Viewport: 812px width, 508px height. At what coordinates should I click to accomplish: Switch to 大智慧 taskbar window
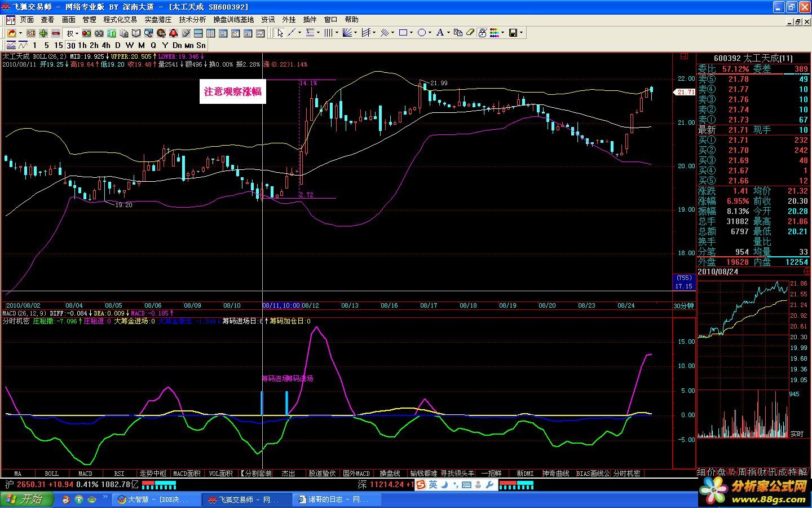(x=158, y=500)
